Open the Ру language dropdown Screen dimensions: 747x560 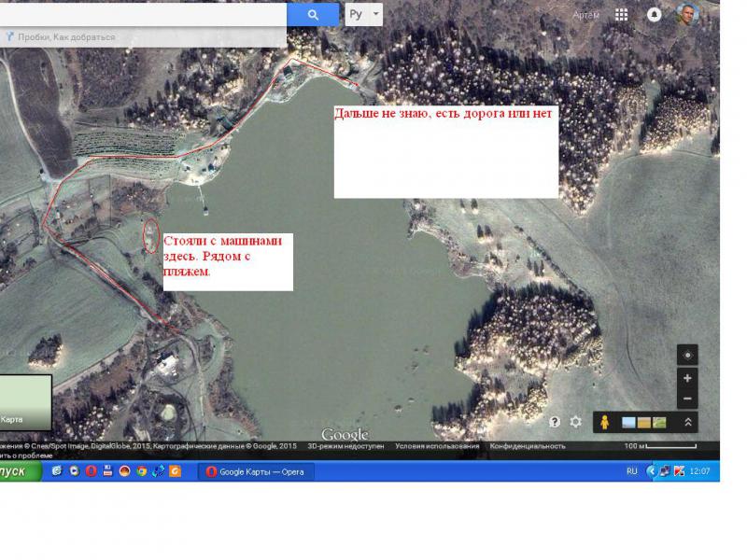(x=363, y=15)
